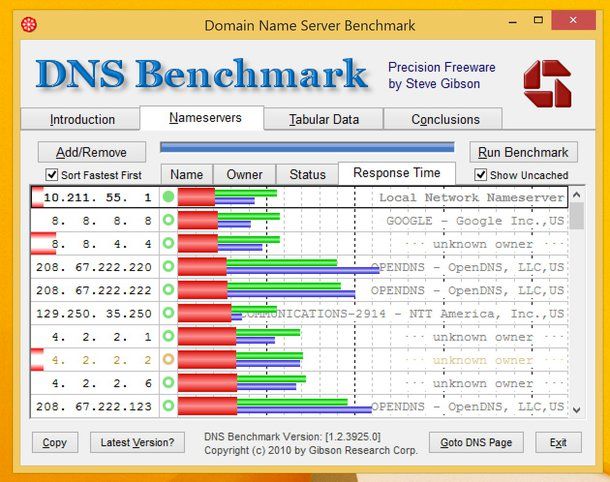Switch to the Name sub-tab
The image size is (610, 482).
tap(187, 174)
